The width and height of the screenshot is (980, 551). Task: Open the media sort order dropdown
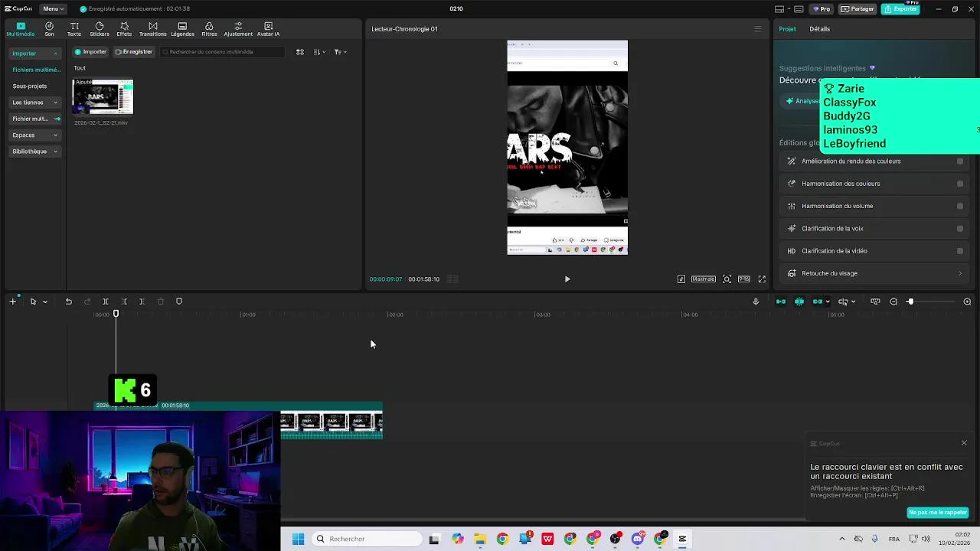(x=320, y=52)
